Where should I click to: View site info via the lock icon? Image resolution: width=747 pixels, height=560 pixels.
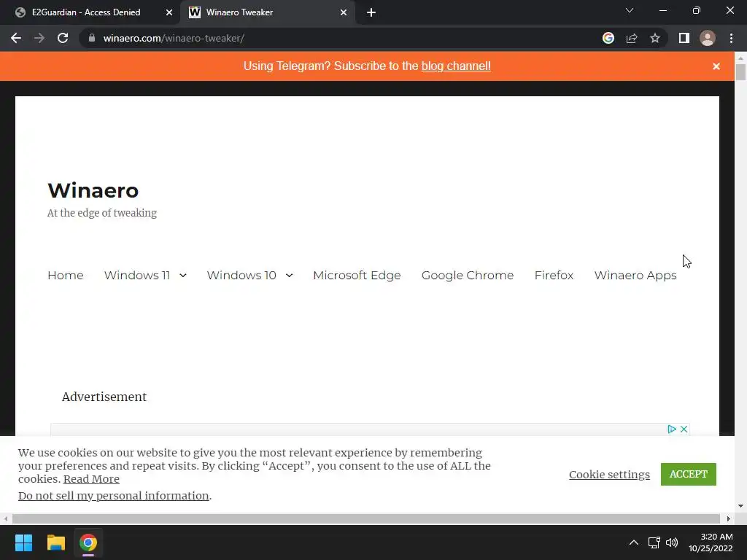coord(92,38)
